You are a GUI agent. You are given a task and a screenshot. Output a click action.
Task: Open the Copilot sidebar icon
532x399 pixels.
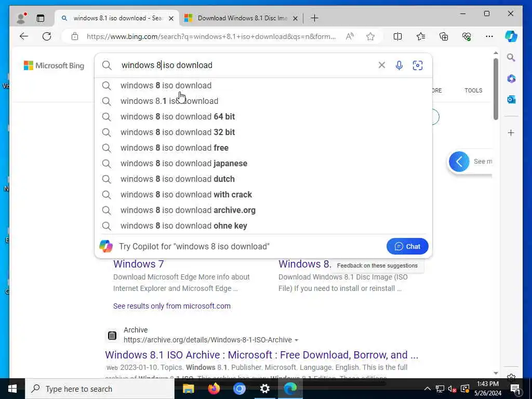point(511,36)
